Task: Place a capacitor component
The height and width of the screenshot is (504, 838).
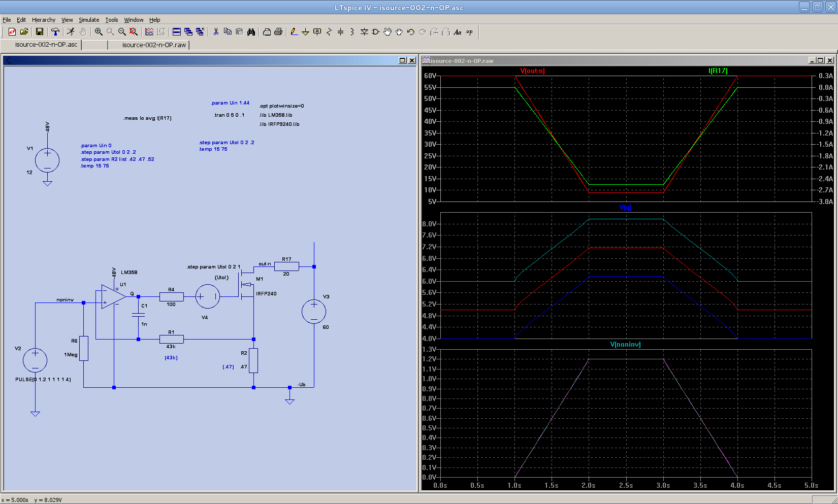Action: tap(341, 31)
